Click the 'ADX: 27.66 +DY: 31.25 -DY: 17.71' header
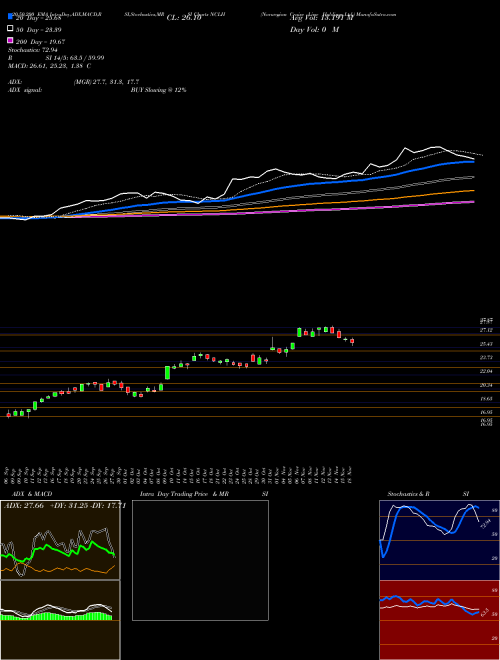 pos(64,506)
